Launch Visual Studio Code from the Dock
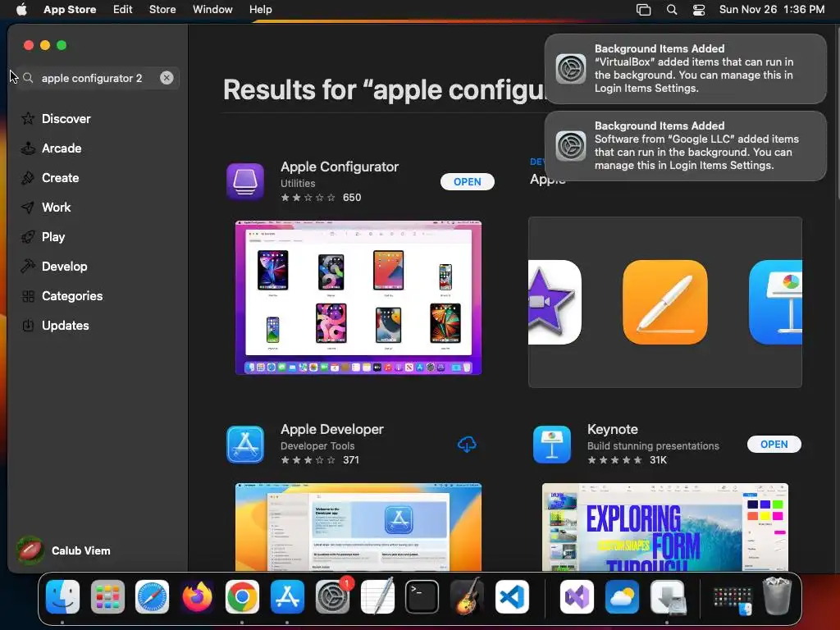 [512, 597]
